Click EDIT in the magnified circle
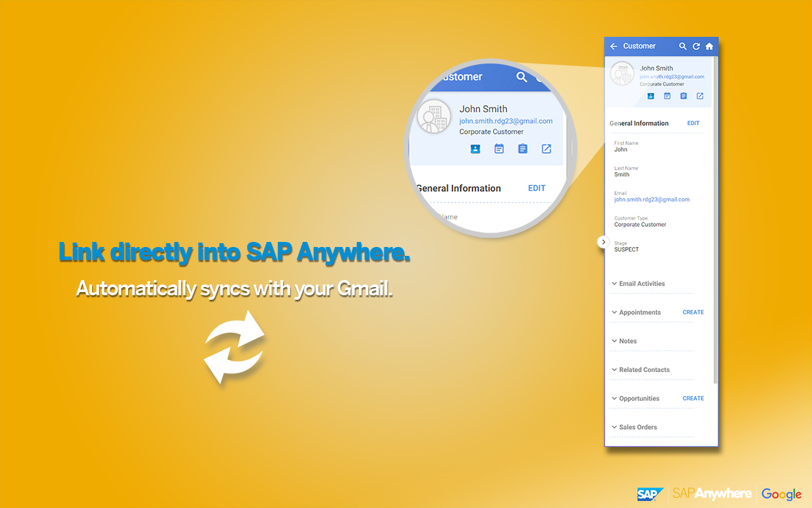This screenshot has height=508, width=812. 537,188
